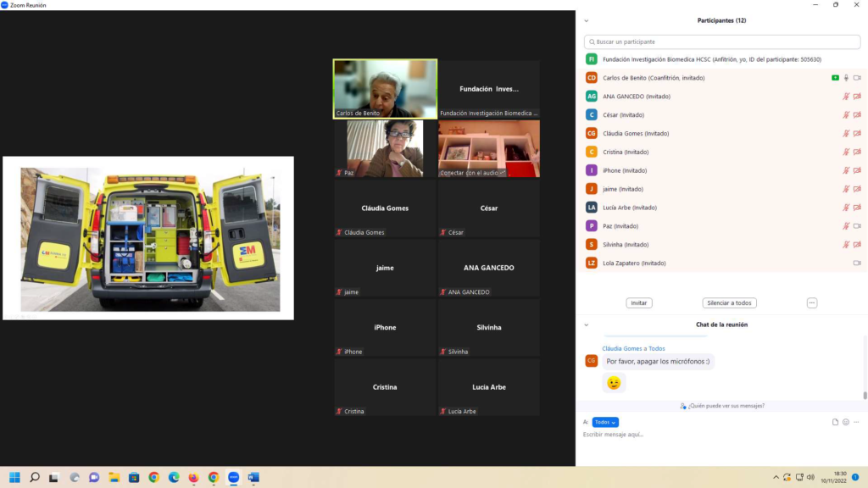Viewport: 868px width, 488px height.
Task: Open the emoji picker in chat
Action: [x=846, y=422]
